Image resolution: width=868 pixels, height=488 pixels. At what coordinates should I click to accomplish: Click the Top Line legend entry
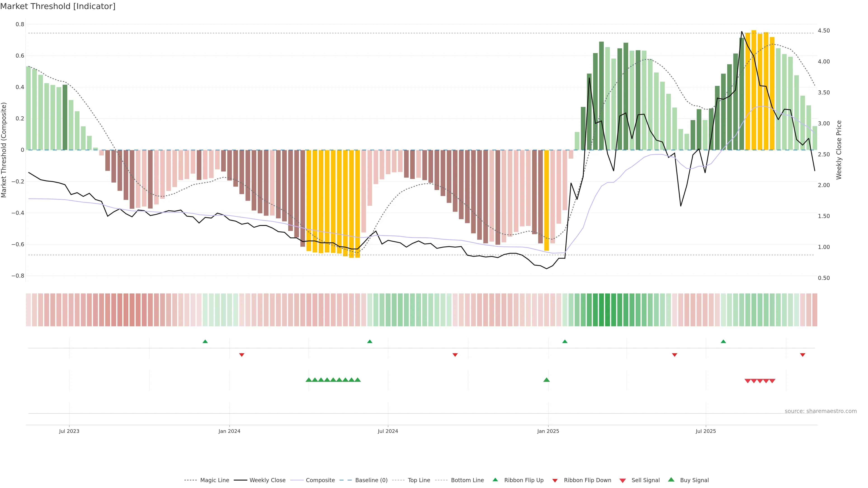(x=419, y=480)
